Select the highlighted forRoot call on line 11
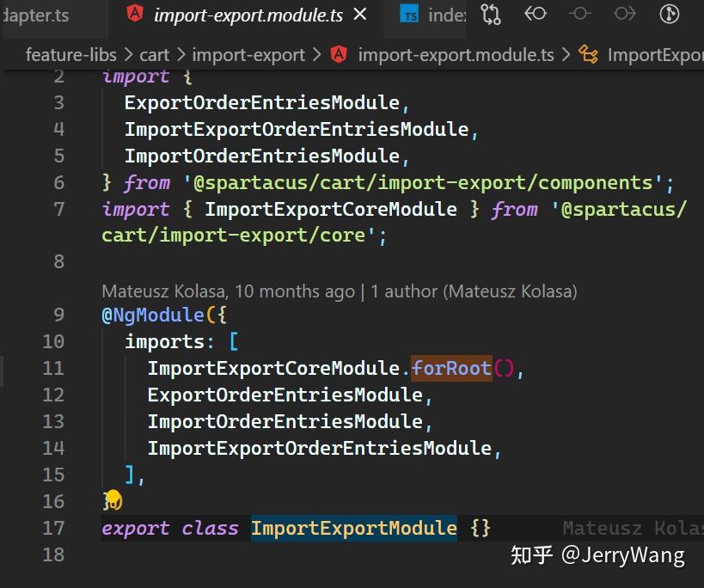This screenshot has width=704, height=588. (450, 368)
